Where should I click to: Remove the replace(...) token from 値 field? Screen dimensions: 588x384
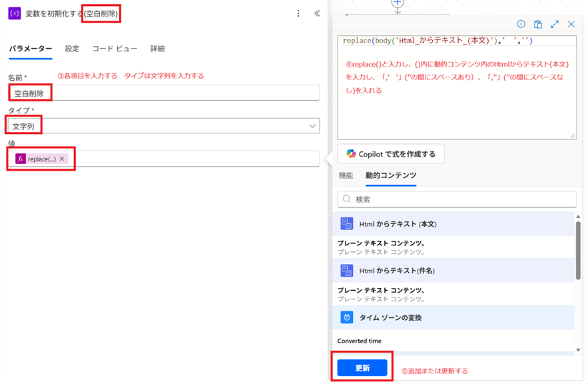[x=62, y=159]
